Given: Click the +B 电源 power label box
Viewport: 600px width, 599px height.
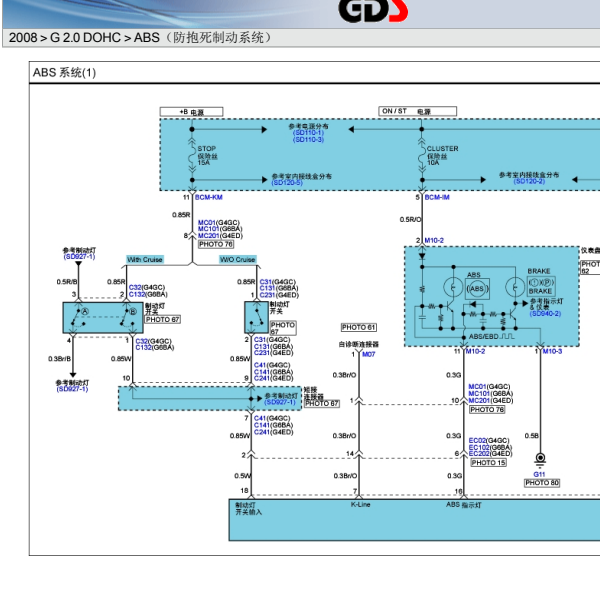Looking at the screenshot, I should point(191,112).
